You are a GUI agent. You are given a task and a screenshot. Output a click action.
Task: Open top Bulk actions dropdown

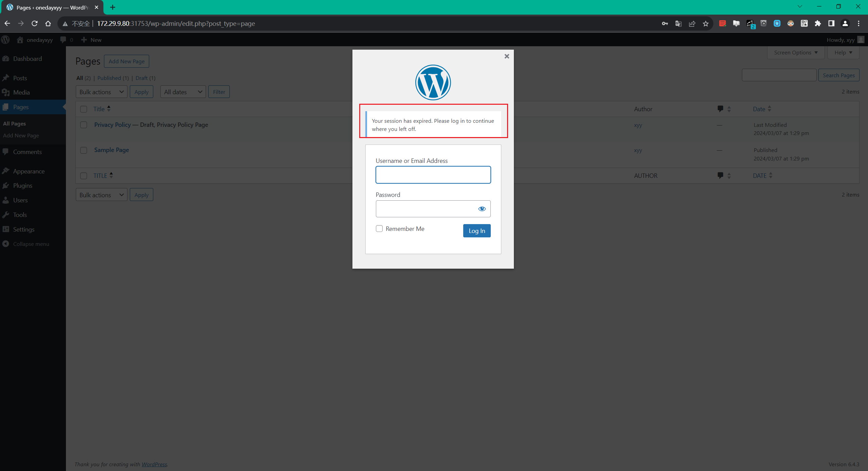click(x=101, y=92)
